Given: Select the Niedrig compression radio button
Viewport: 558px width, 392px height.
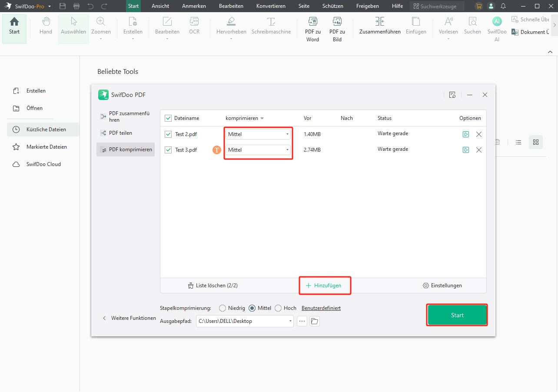Looking at the screenshot, I should (x=223, y=308).
